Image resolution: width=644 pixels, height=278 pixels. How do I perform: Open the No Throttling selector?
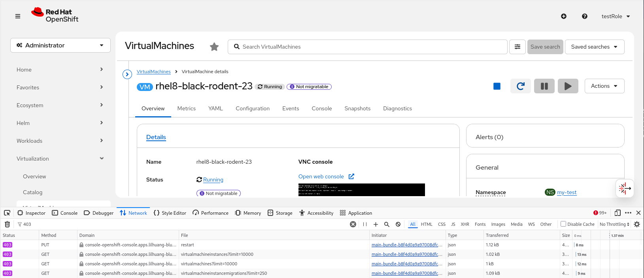tap(614, 224)
